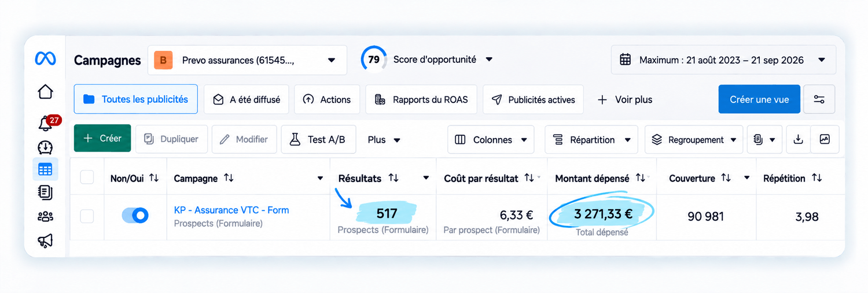This screenshot has height=293, width=868.
Task: Open Résultats column options arrow
Action: [x=426, y=178]
